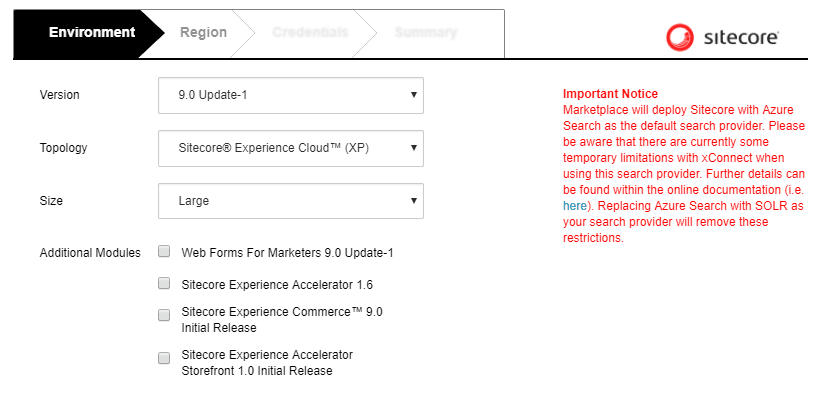The image size is (820, 394).
Task: Click the Web Forms For Marketers label text
Action: tap(287, 253)
